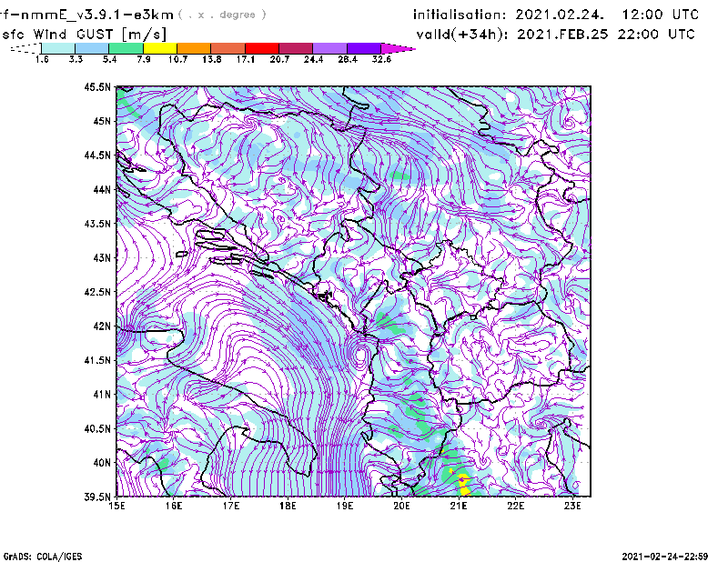Click the 18E longitude label
728x562 pixels.
288,506
